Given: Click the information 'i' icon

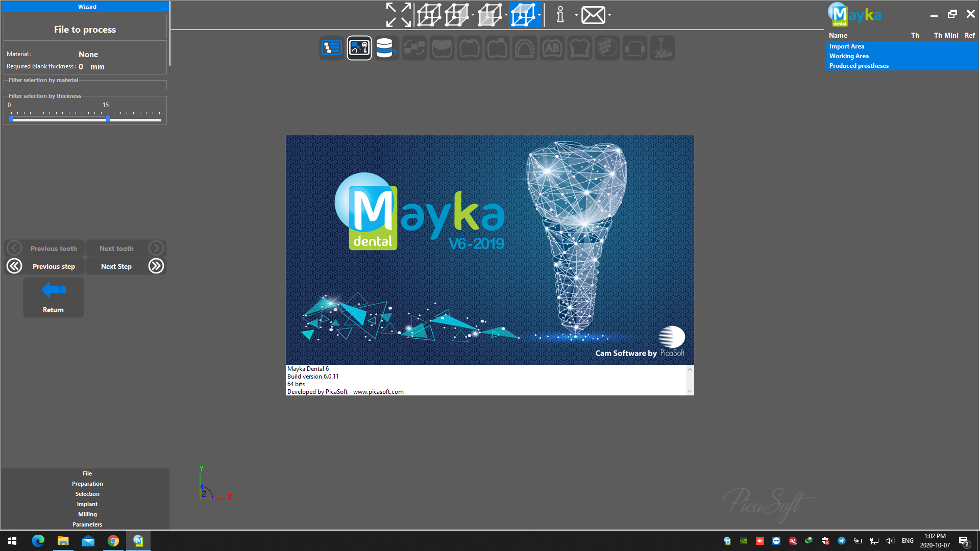Looking at the screenshot, I should [560, 15].
